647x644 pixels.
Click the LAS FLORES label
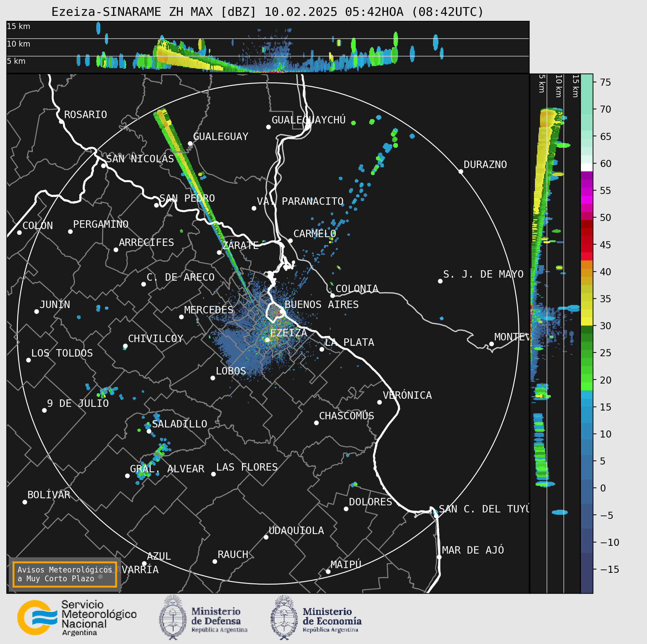(x=247, y=467)
